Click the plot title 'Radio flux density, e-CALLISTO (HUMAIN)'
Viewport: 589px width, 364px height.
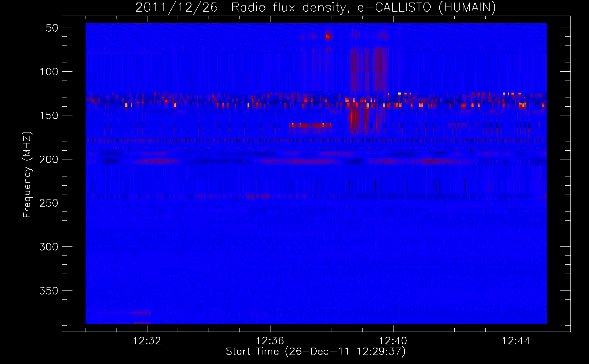click(363, 7)
